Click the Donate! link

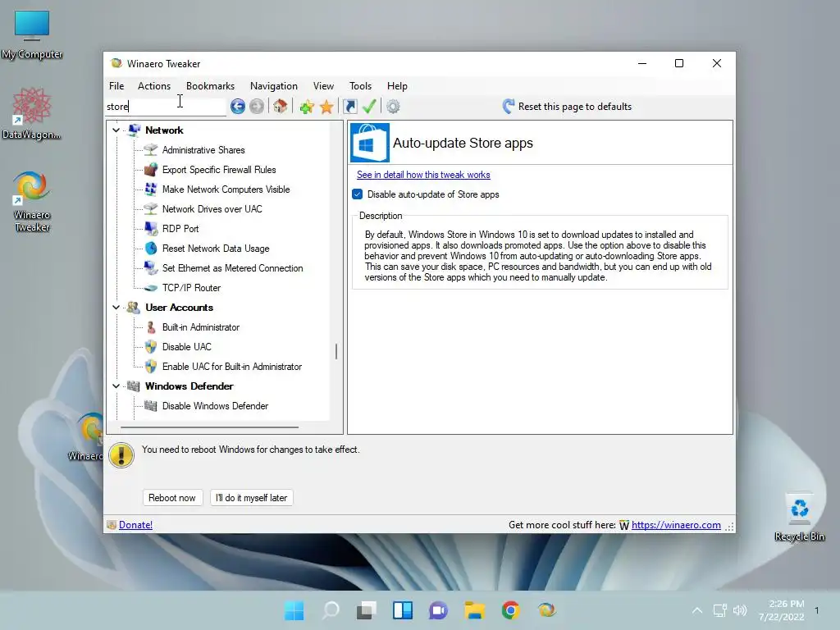click(x=135, y=525)
